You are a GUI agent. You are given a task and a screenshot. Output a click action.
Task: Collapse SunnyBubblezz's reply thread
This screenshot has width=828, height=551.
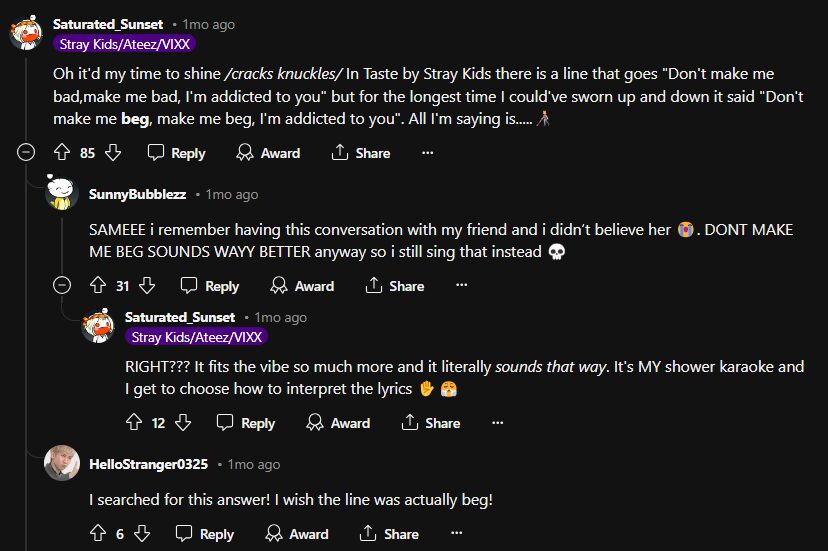(x=62, y=286)
